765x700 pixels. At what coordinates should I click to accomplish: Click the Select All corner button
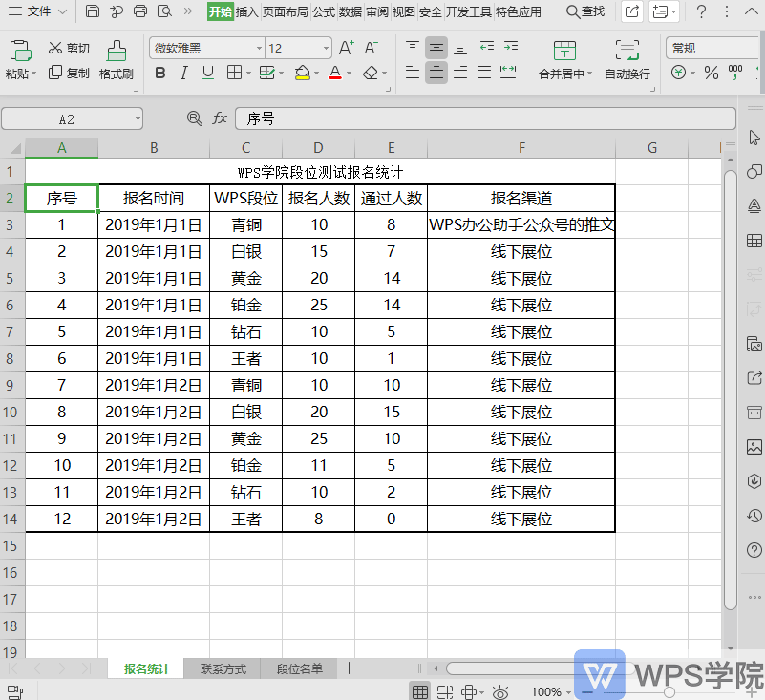[12, 147]
